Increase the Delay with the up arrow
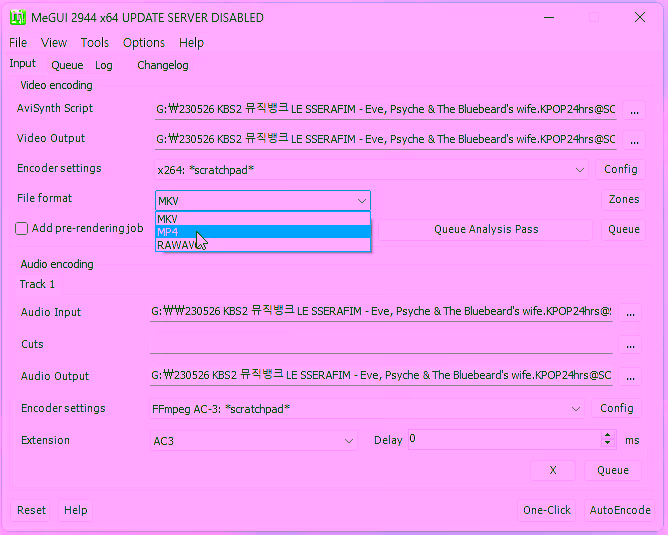The height and width of the screenshot is (535, 668). pos(608,435)
